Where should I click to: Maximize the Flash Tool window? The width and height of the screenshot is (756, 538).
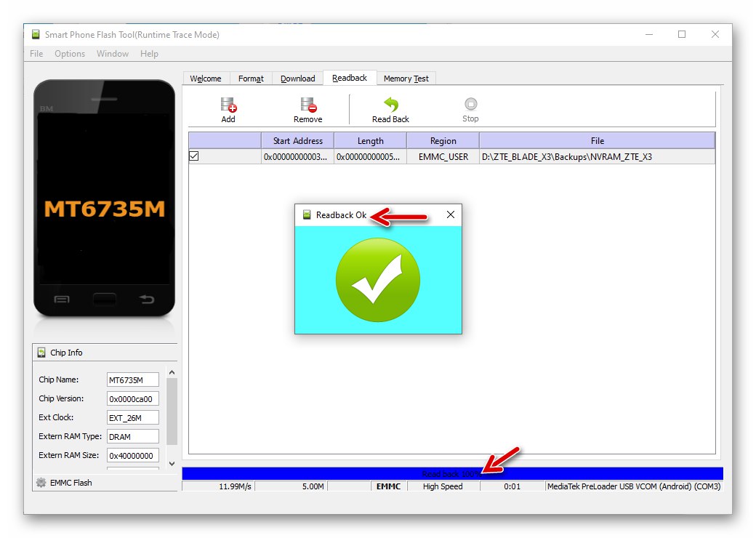tap(682, 34)
